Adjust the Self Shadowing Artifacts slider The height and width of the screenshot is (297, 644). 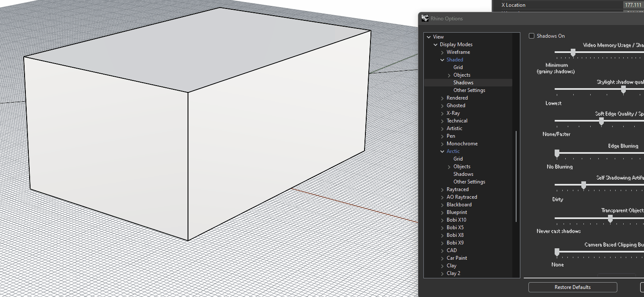pyautogui.click(x=583, y=185)
